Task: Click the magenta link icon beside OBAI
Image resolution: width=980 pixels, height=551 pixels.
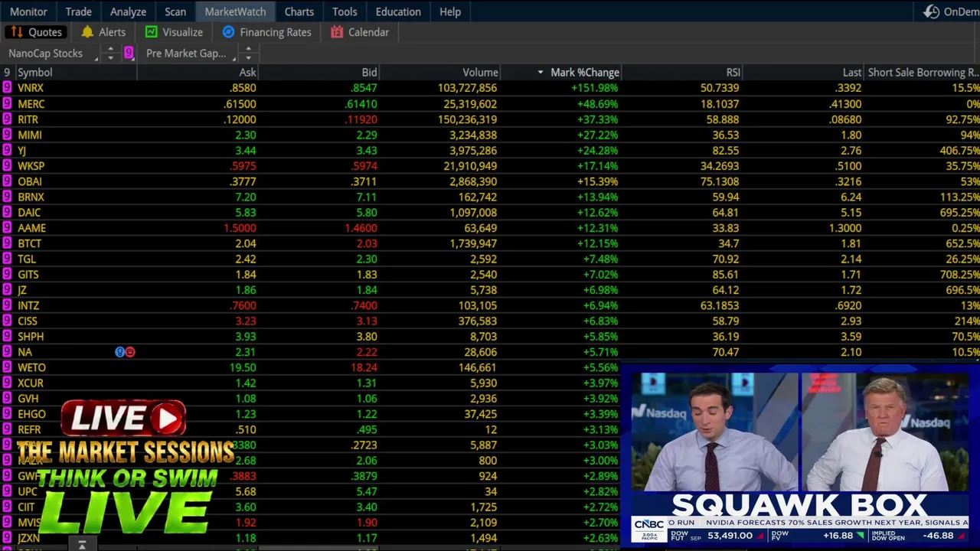Action: [7, 181]
